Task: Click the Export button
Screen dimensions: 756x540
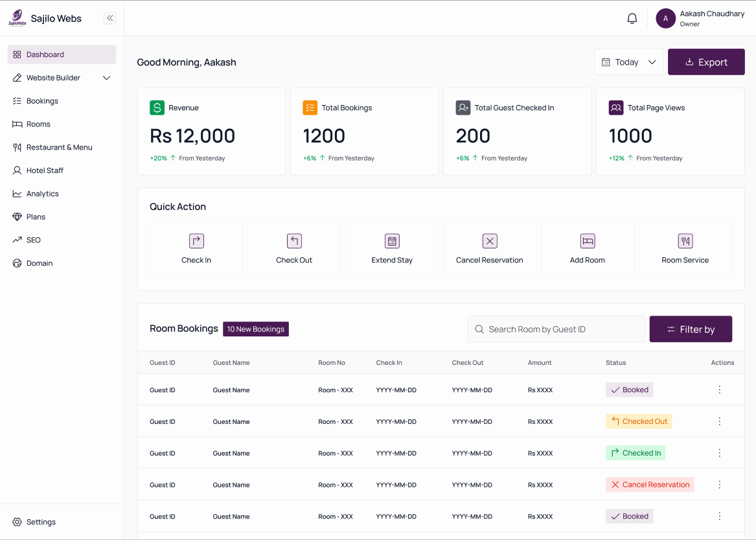Action: point(706,62)
